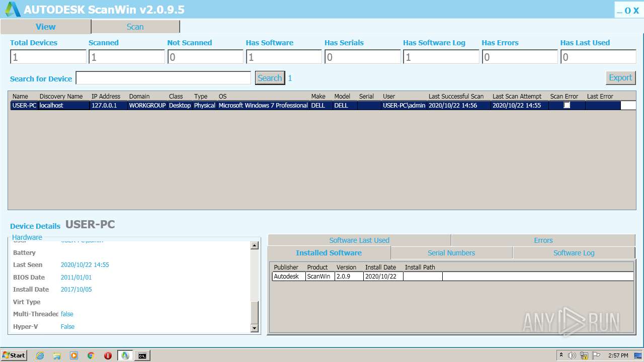
Task: Click the Install Date value 2017/10/05
Action: pyautogui.click(x=76, y=289)
